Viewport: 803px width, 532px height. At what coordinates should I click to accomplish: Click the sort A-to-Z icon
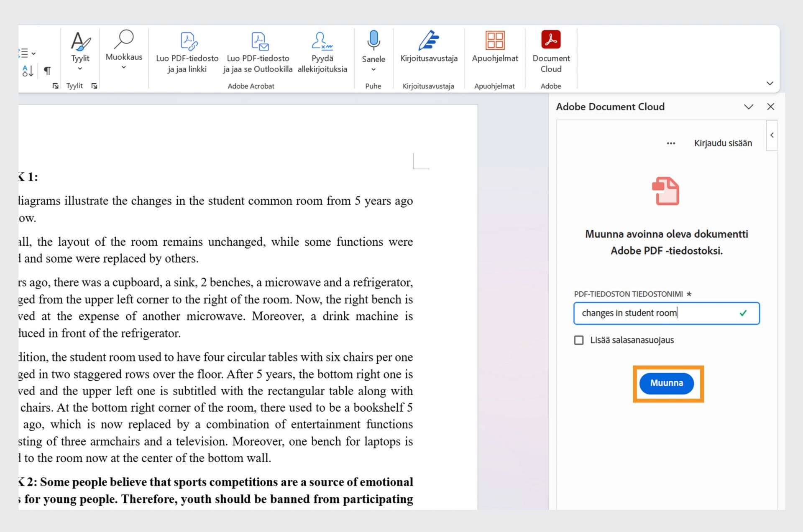pyautogui.click(x=28, y=71)
